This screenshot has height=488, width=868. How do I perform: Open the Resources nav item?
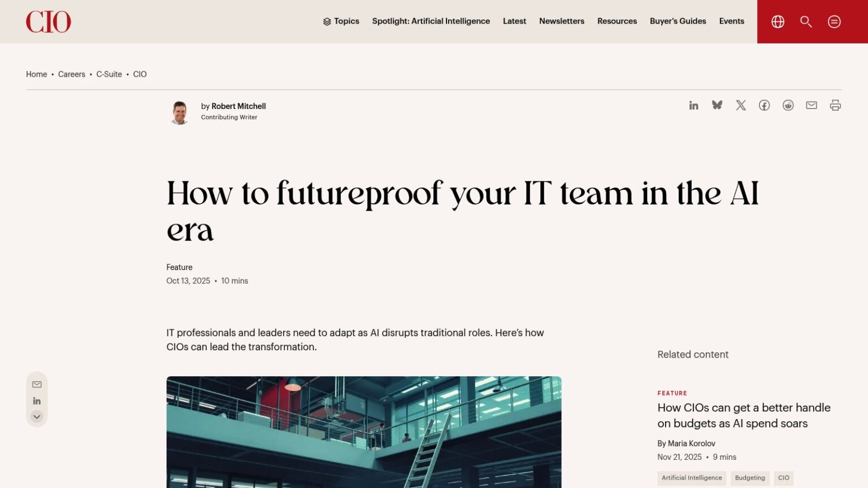coord(617,21)
